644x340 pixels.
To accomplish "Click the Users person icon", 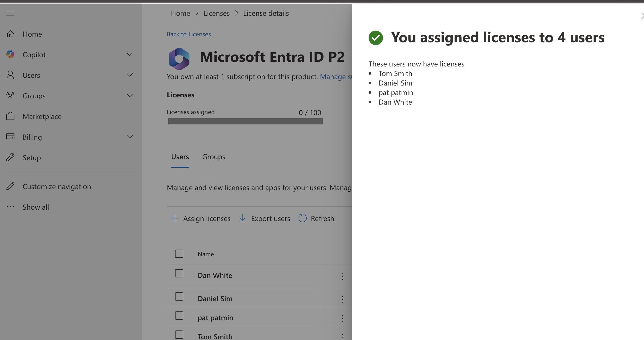I will click(x=10, y=75).
